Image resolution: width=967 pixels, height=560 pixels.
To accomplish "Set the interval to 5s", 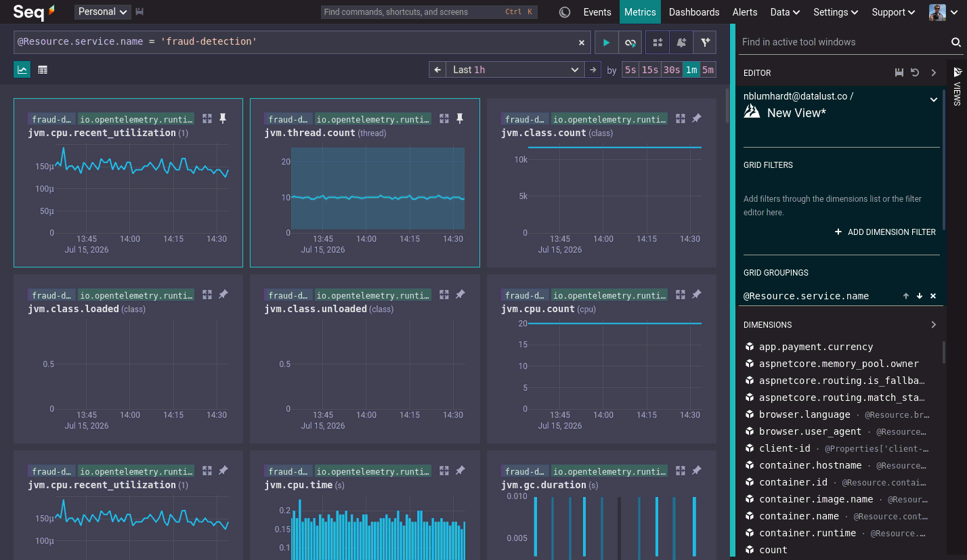I will 630,70.
